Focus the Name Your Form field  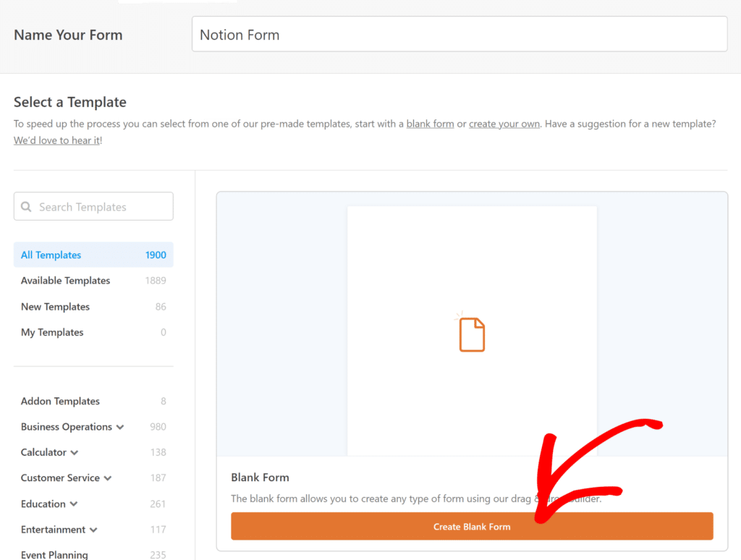[460, 34]
